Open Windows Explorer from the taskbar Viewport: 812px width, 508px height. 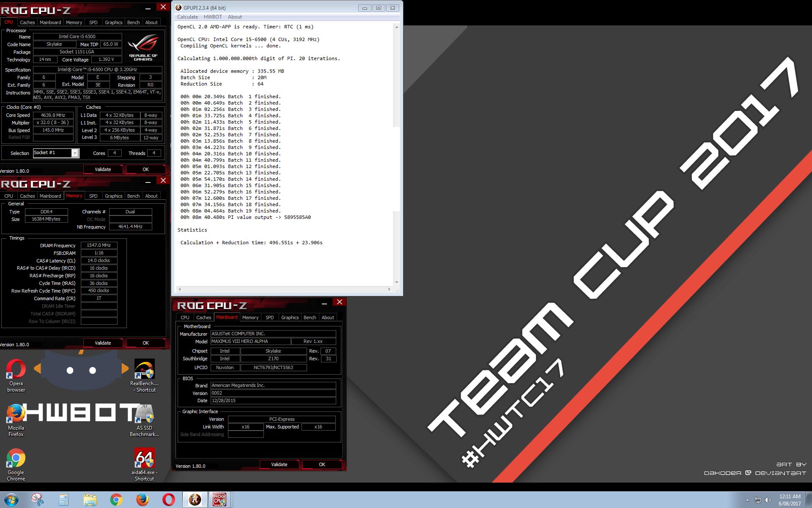pos(90,500)
